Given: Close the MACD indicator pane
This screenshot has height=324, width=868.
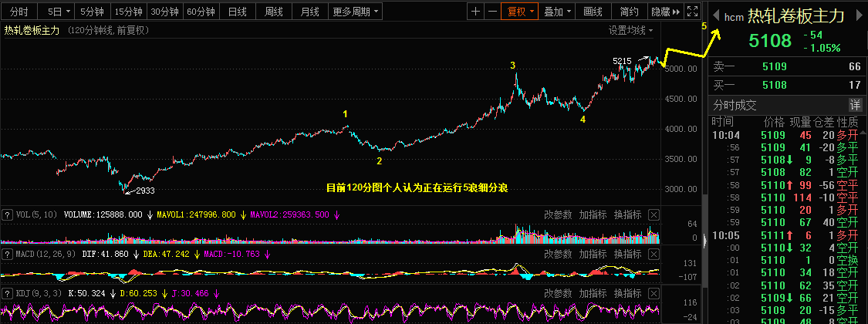Looking at the screenshot, I should (x=654, y=255).
